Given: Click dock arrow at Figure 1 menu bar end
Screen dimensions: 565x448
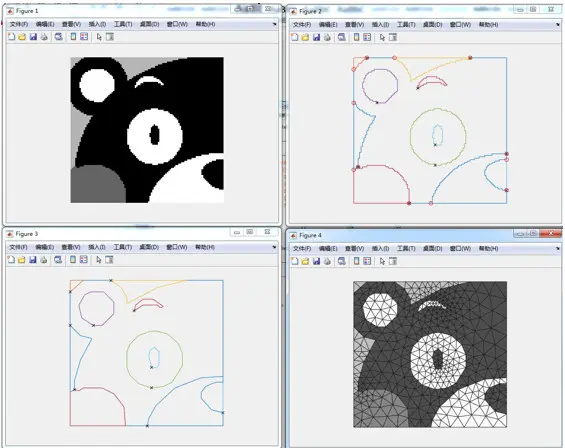Looking at the screenshot, I should 275,24.
